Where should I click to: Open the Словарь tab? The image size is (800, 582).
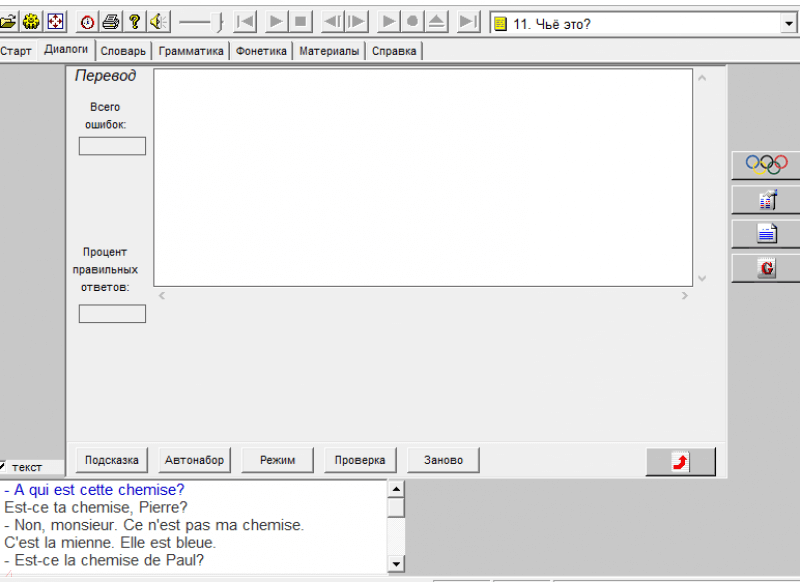[123, 51]
